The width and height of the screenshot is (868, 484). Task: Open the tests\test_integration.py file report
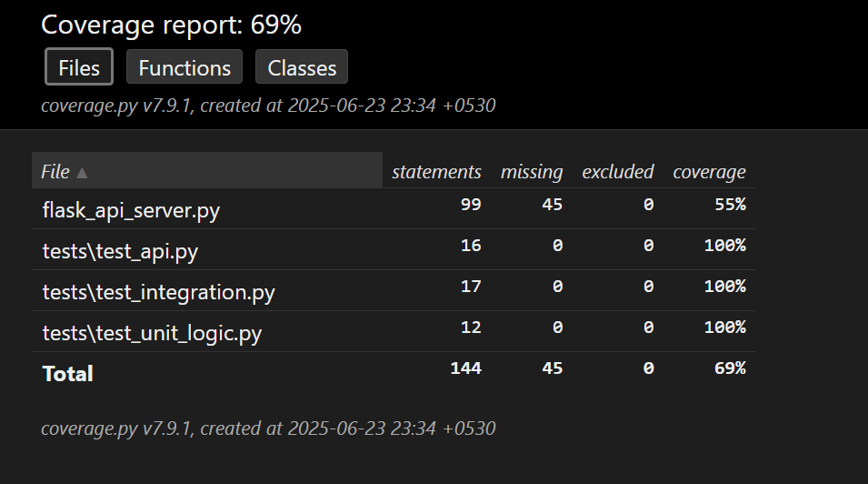158,293
